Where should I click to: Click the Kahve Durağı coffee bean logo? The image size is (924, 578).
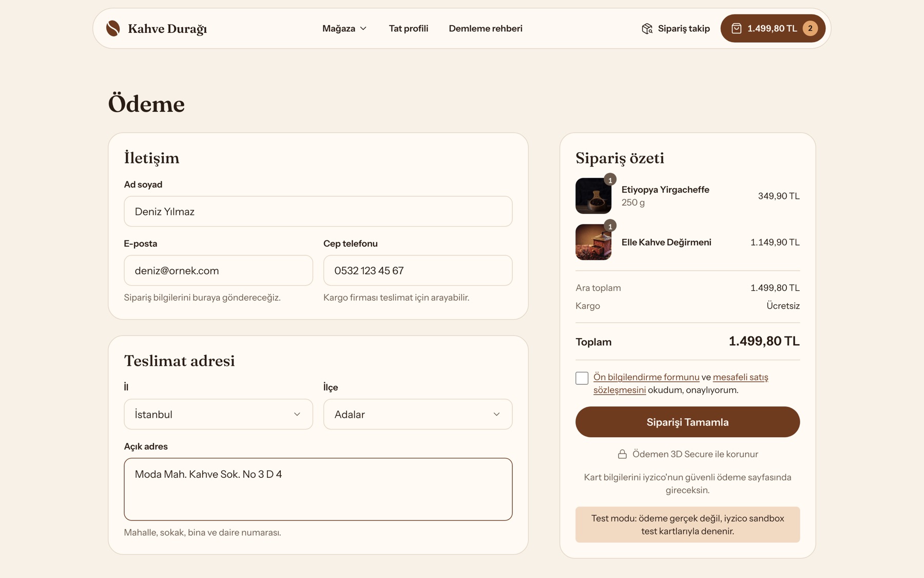click(x=113, y=28)
